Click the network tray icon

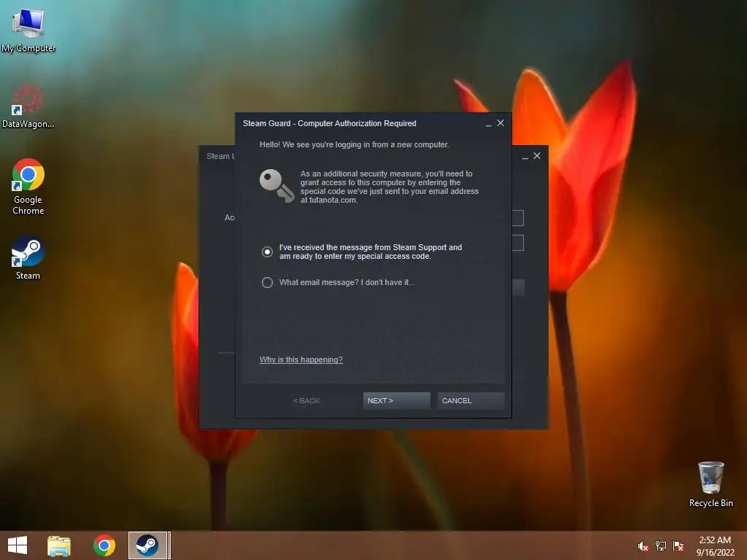(661, 546)
